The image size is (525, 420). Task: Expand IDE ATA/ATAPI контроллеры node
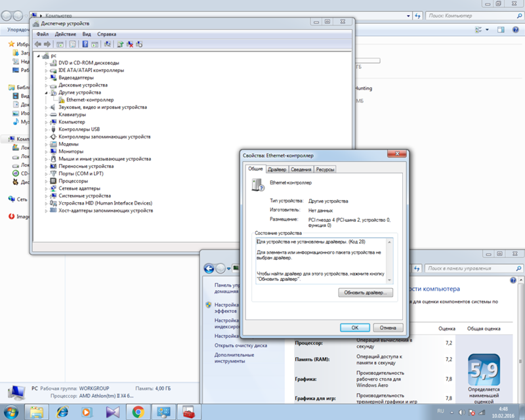point(46,70)
